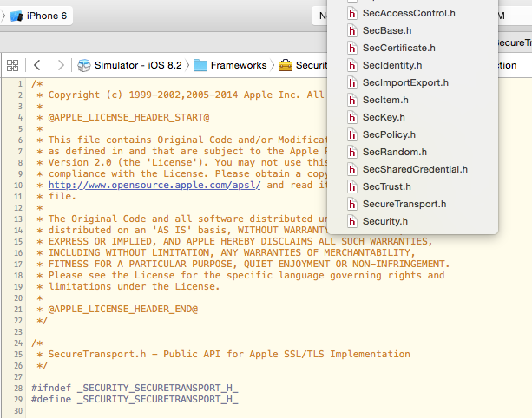Click the @APPLE_LICENSE_HEADER_END@ comment text
Image resolution: width=532 pixels, height=418 pixels.
(x=123, y=310)
